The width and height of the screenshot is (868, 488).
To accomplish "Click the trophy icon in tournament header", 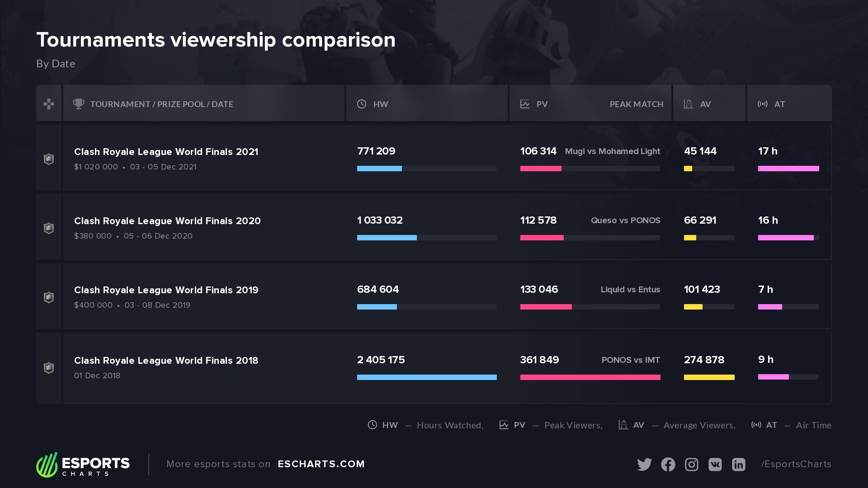I will (x=79, y=104).
